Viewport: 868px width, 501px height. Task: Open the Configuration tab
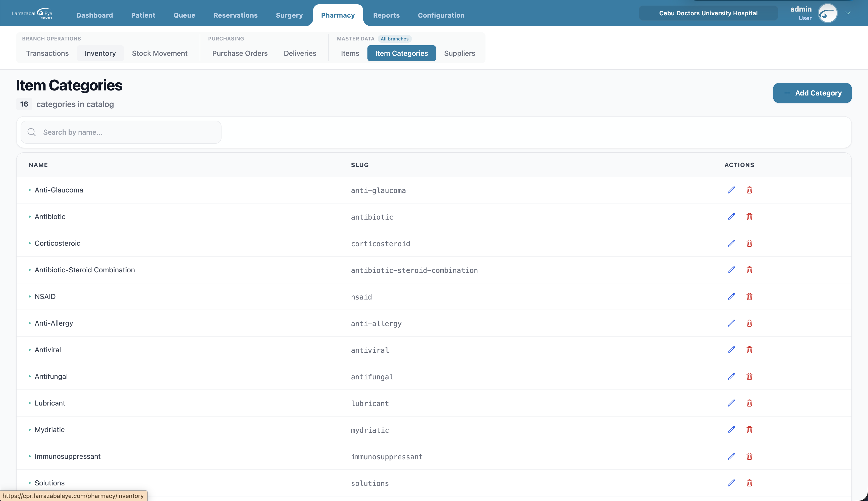(441, 15)
